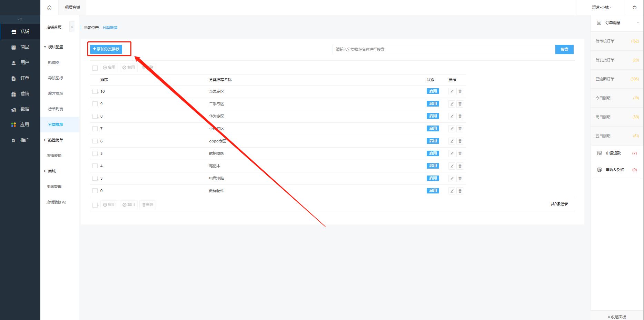Screen dimensions: 644x320
Task: Select 导航图标 in the submenu
Action: (56, 78)
